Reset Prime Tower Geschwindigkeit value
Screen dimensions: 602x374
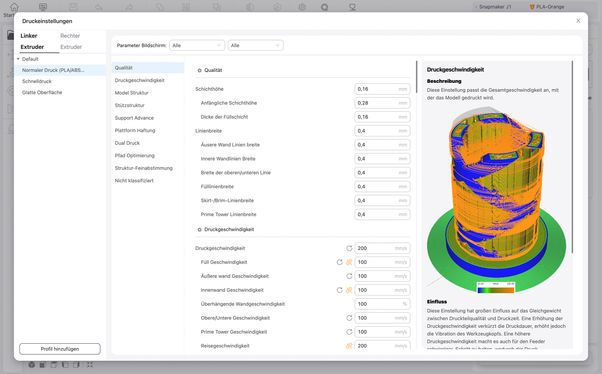click(349, 332)
